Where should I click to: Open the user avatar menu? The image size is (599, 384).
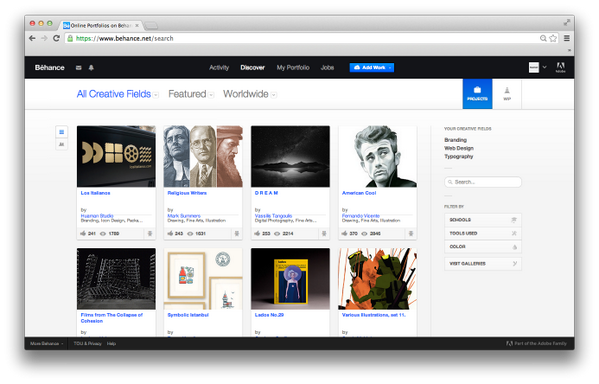click(x=534, y=67)
